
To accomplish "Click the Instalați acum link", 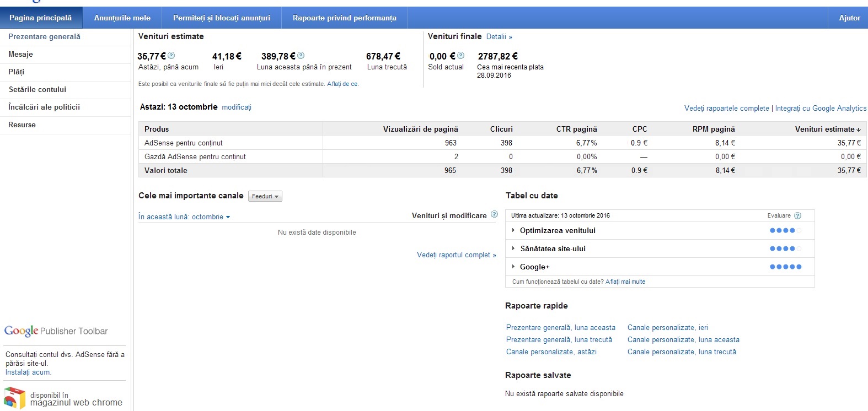I will click(x=28, y=372).
